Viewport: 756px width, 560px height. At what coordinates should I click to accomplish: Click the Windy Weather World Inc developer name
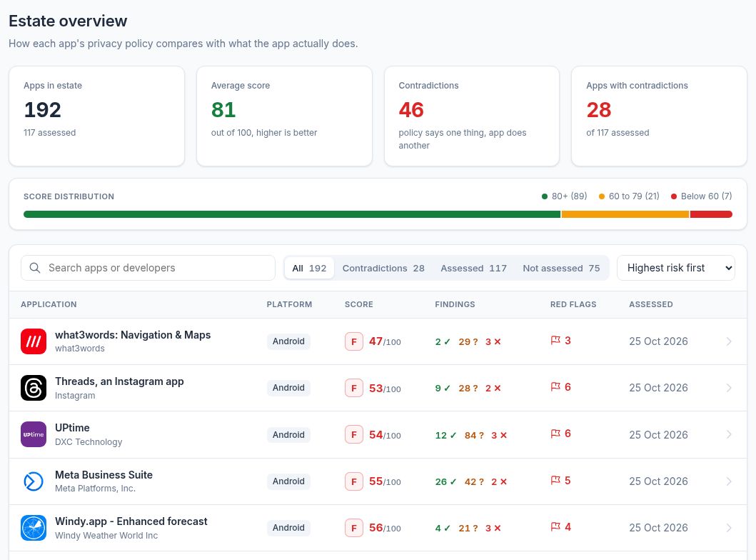pyautogui.click(x=106, y=536)
